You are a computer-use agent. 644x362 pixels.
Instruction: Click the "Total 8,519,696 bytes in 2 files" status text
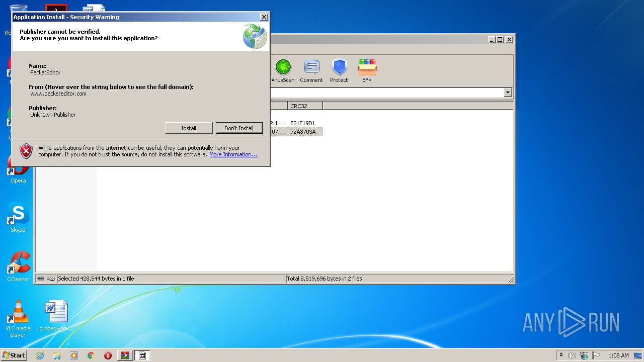point(325,279)
